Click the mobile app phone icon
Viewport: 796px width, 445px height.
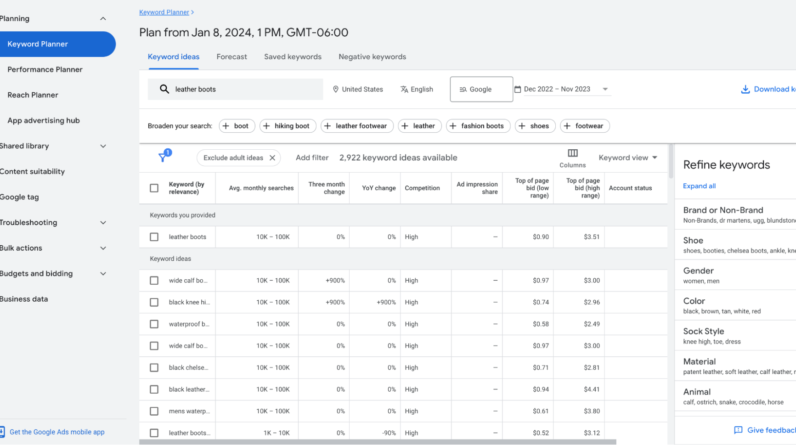2,432
